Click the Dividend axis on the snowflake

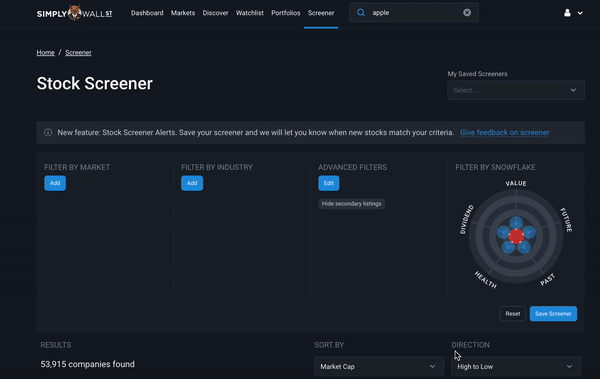pyautogui.click(x=466, y=219)
